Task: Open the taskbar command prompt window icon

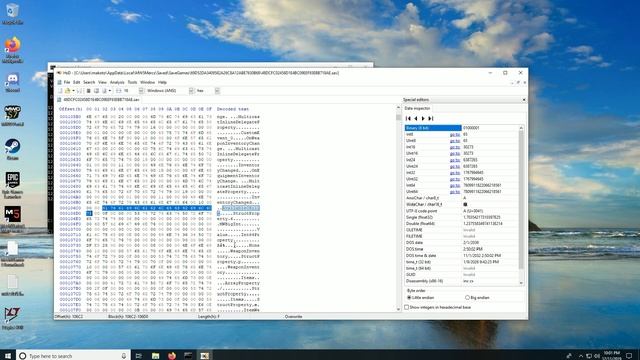Action: click(188, 356)
